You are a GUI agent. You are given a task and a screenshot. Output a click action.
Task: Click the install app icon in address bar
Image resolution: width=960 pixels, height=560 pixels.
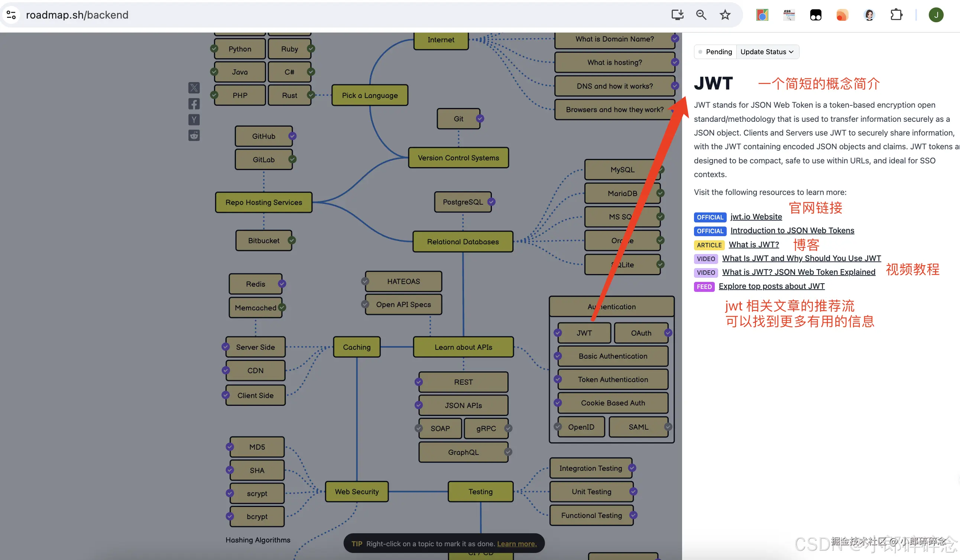(677, 15)
